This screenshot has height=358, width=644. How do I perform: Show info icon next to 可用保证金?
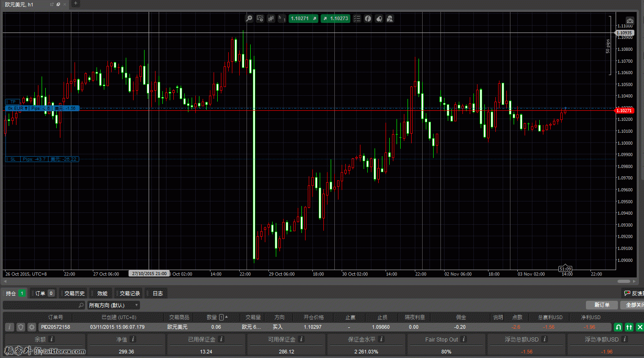click(x=302, y=339)
